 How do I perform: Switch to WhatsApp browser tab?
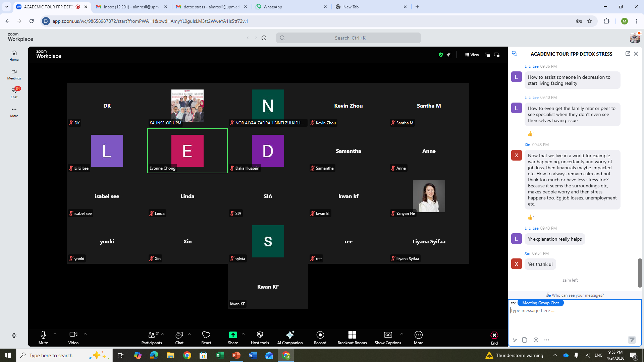[x=291, y=7]
